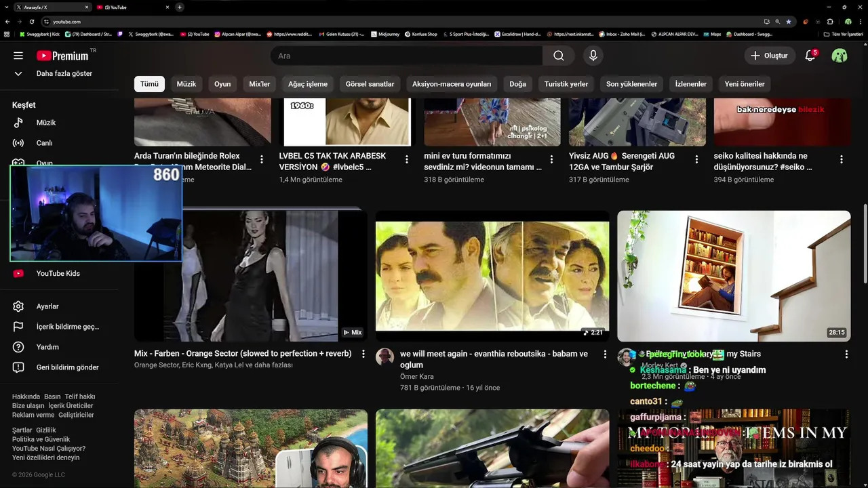Image resolution: width=868 pixels, height=488 pixels.
Task: Select the Tümü filter chip
Action: point(149,84)
